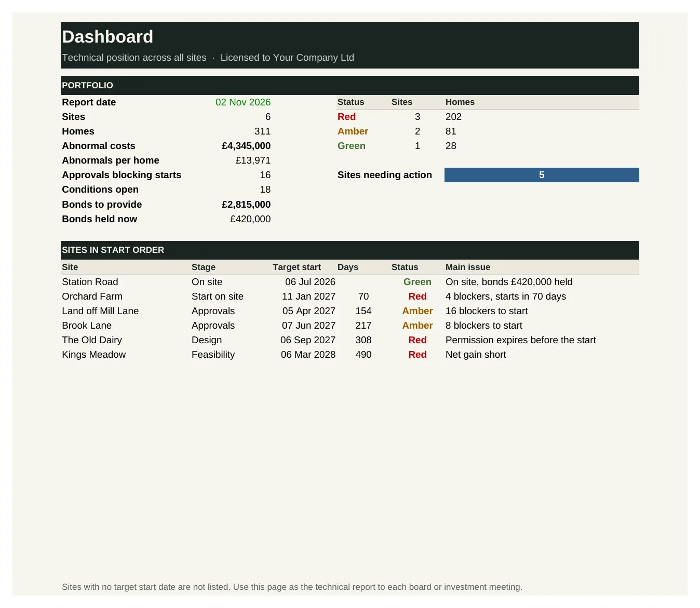Click the Dashboard title heading
The width and height of the screenshot is (700, 608).
click(x=107, y=37)
